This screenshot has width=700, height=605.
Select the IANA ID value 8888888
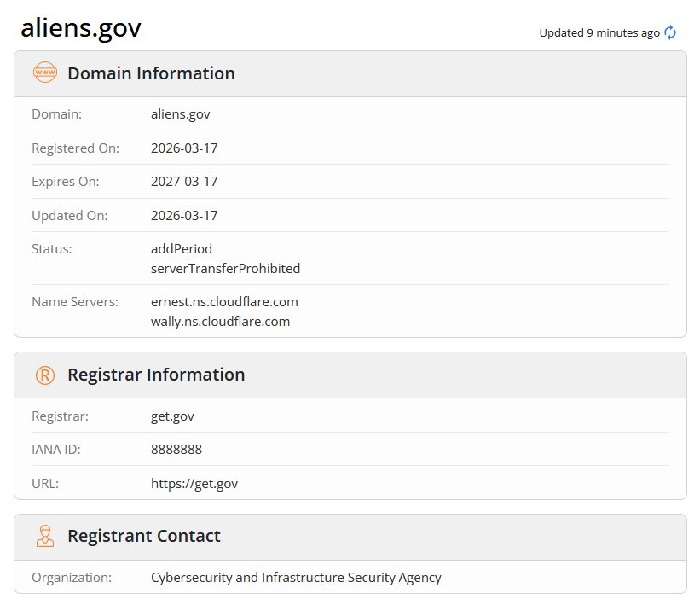pyautogui.click(x=176, y=449)
